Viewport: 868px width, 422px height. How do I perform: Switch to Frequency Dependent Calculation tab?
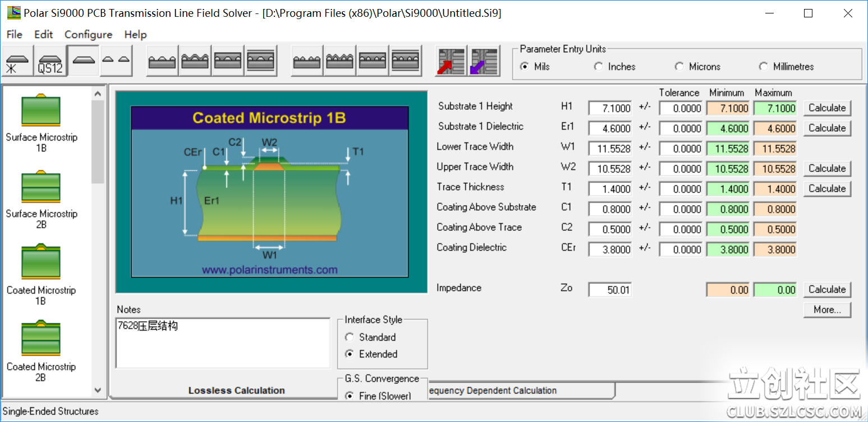(521, 391)
